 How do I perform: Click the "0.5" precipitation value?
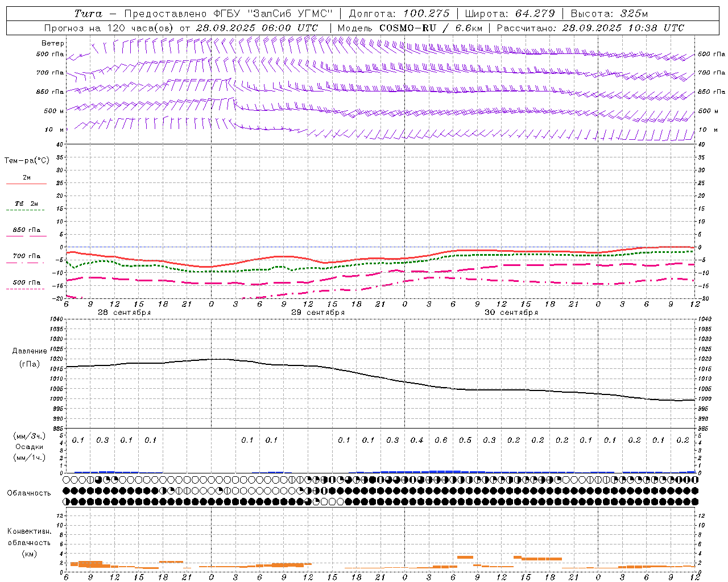(465, 440)
